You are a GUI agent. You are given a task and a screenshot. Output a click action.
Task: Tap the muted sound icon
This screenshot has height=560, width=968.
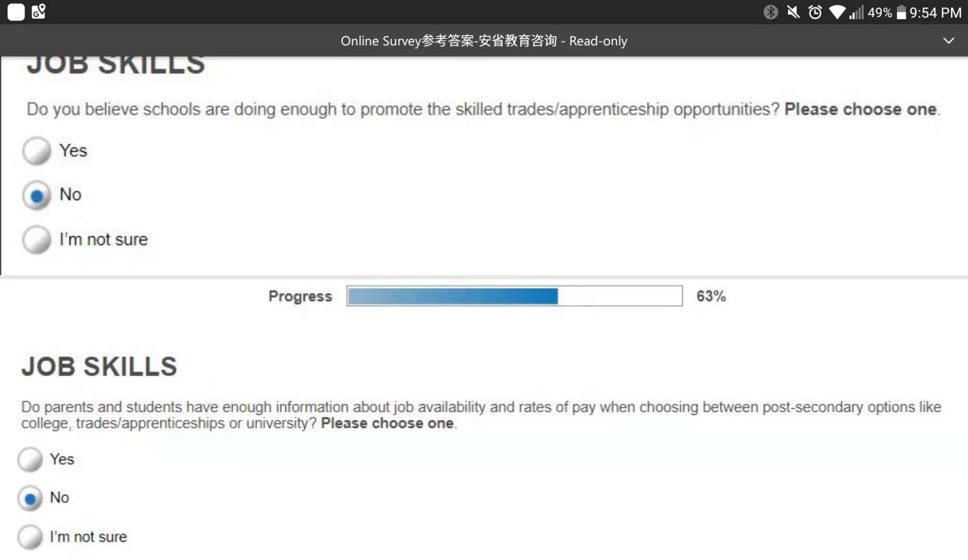[793, 12]
